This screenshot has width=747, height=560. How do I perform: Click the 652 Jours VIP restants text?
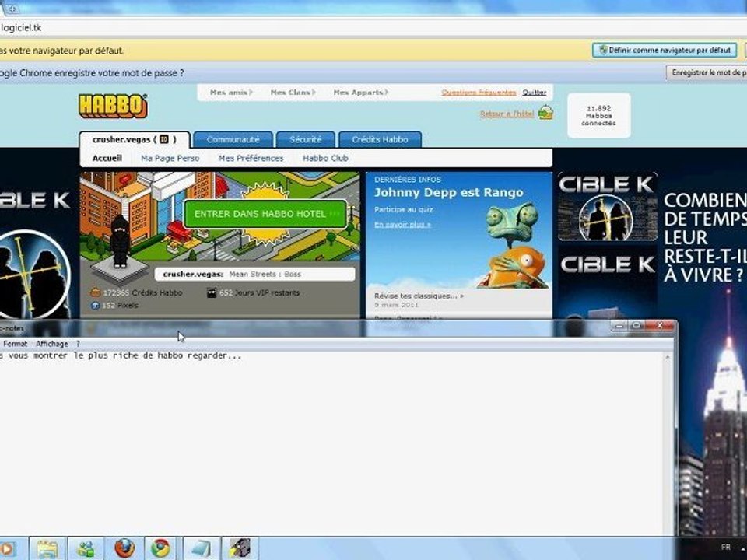[x=260, y=293]
